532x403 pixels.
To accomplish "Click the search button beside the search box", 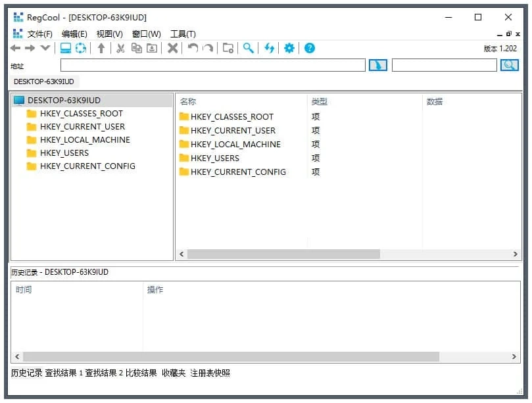I will tap(509, 65).
